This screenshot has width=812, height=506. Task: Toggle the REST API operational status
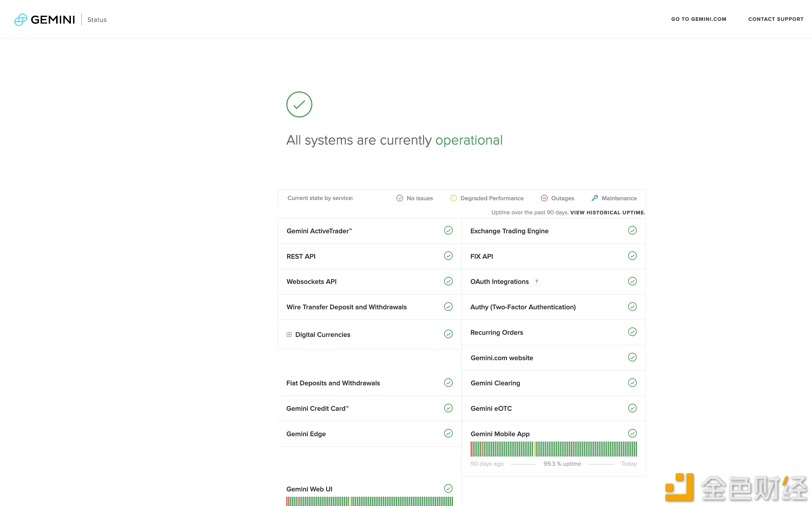coord(448,256)
